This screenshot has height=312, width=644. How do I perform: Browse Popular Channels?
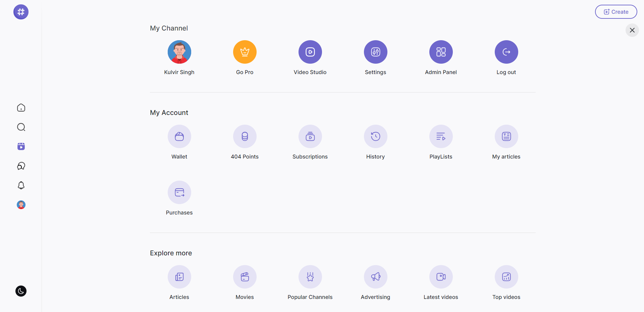click(310, 277)
